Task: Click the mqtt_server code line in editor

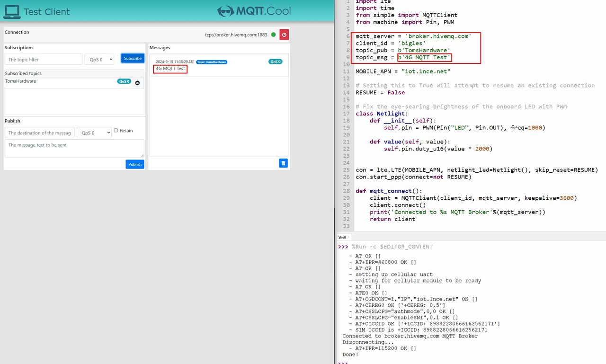Action: [413, 36]
